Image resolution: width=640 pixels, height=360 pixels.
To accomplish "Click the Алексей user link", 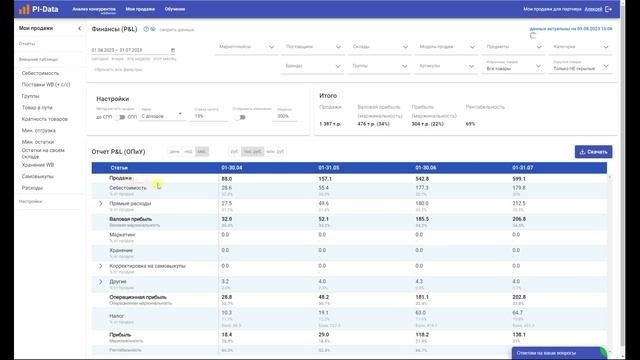I will pyautogui.click(x=593, y=9).
